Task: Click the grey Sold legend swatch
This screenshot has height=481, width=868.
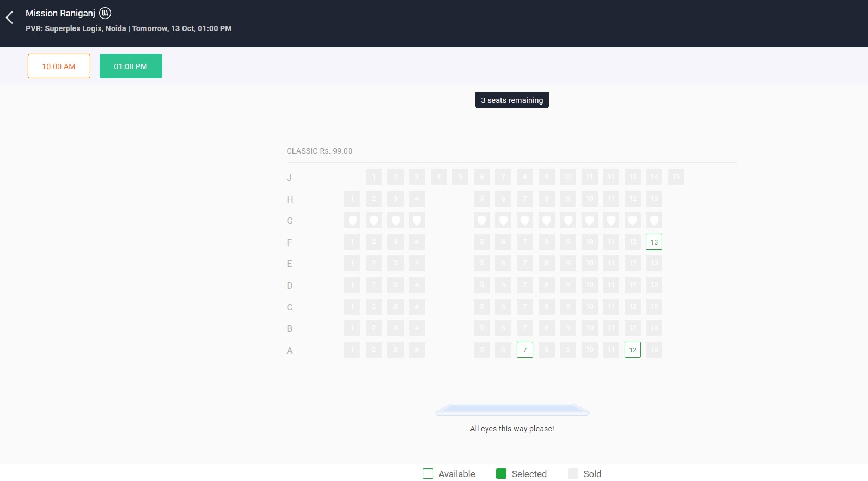Action: tap(573, 474)
